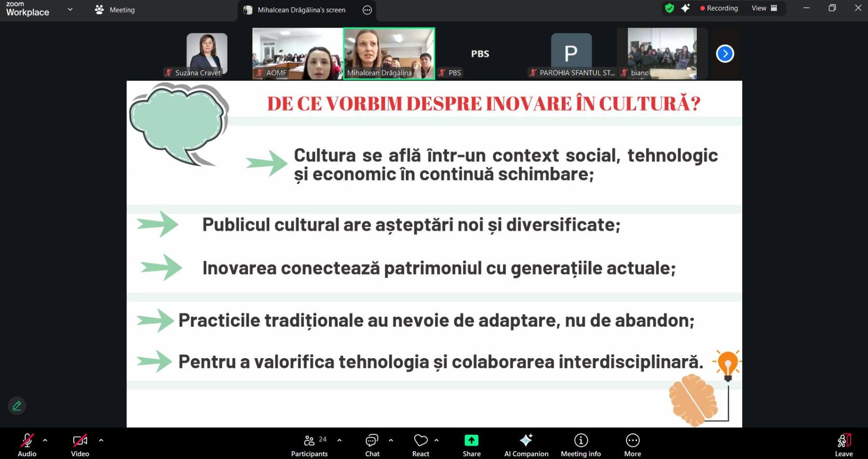Open the View layout menu
Viewport: 868px width, 459px height.
(x=764, y=8)
